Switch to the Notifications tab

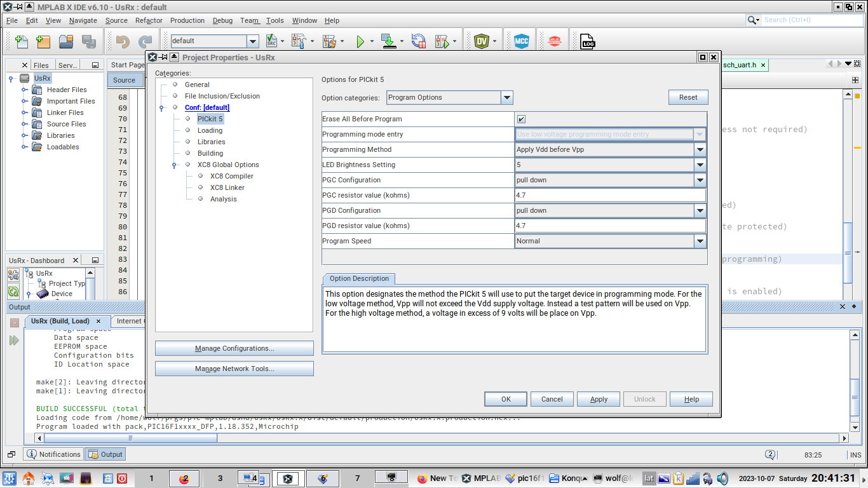53,454
